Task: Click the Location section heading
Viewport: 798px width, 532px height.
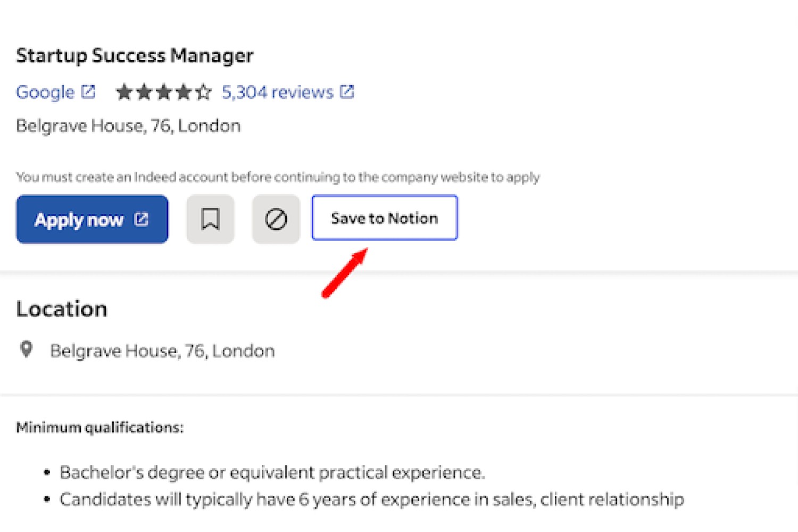Action: [62, 309]
